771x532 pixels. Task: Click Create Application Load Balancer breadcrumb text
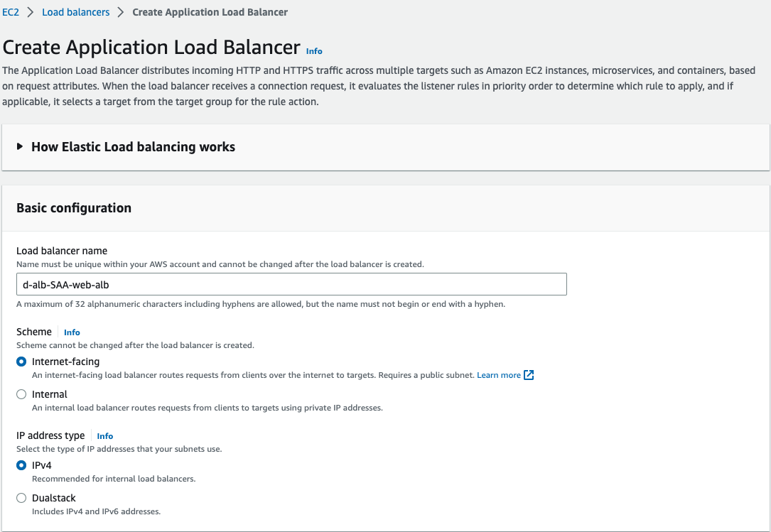210,12
